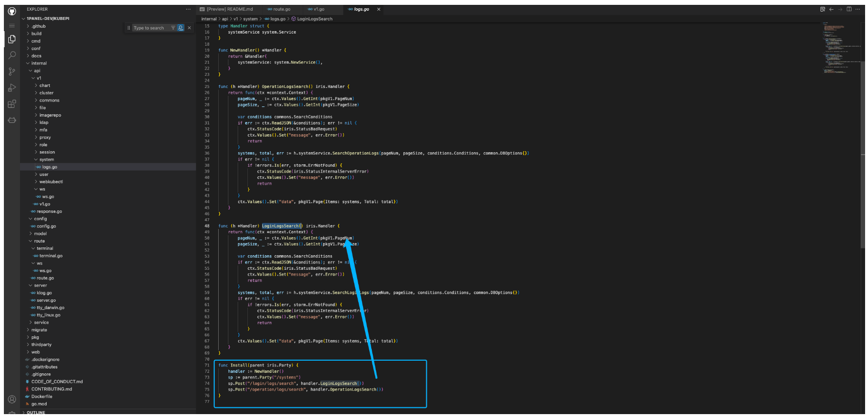Viewport: 868px width, 418px height.
Task: Expand the .github folder
Action: pyautogui.click(x=38, y=26)
